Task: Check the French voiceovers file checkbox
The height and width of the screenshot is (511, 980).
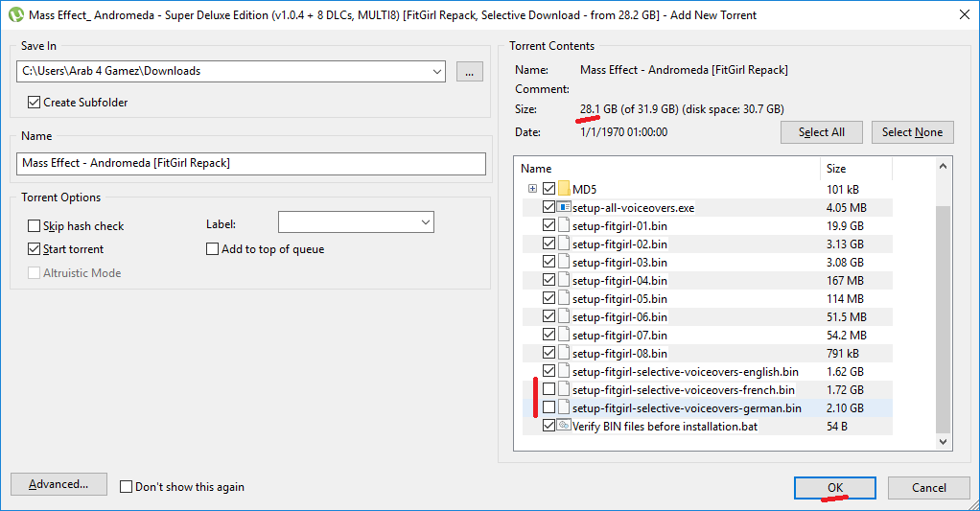Action: (x=548, y=389)
